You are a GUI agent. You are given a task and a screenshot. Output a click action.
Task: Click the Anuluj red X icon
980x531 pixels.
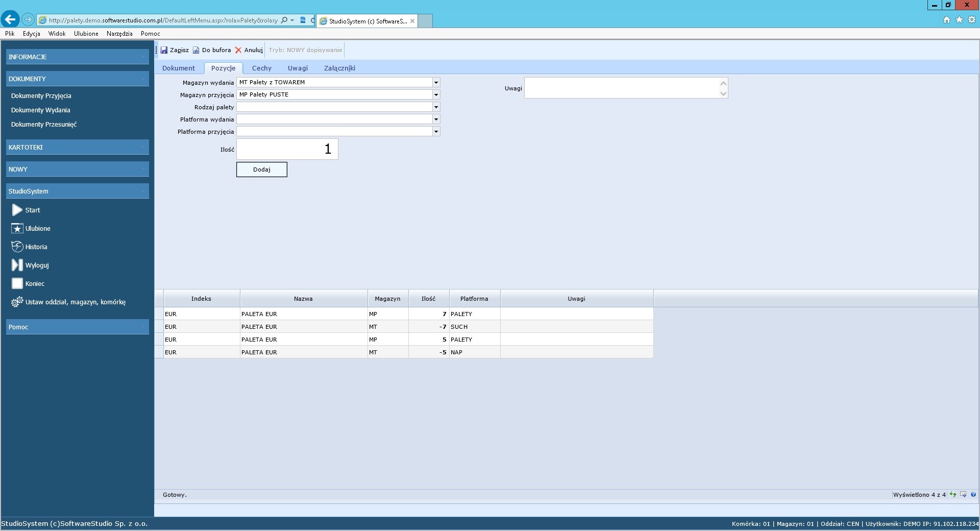238,50
